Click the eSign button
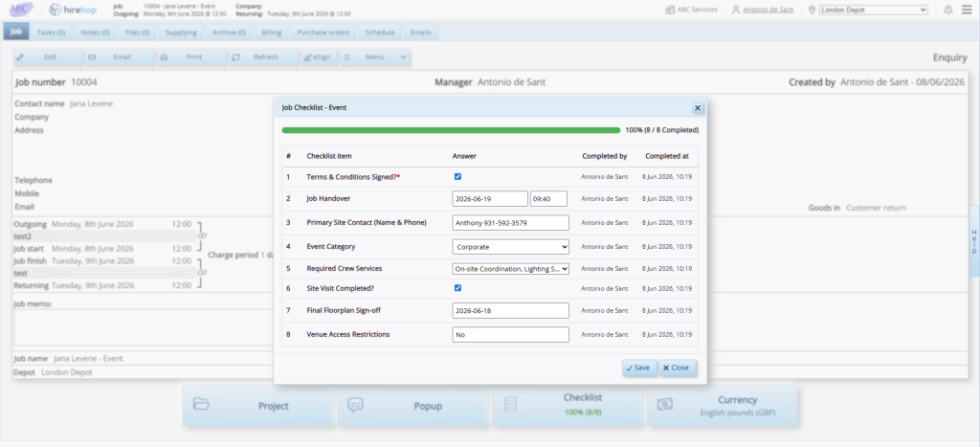The width and height of the screenshot is (980, 447). [x=320, y=56]
